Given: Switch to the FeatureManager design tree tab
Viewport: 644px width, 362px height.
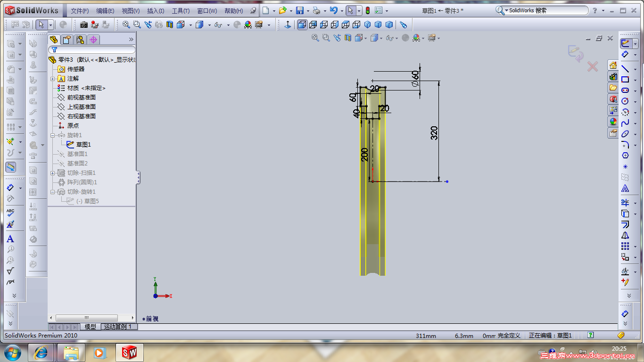Looking at the screenshot, I should [x=54, y=40].
